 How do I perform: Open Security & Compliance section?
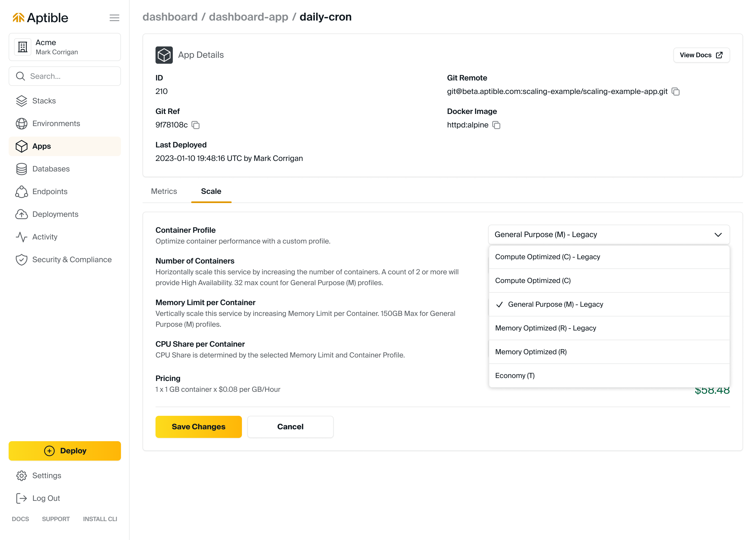click(72, 259)
